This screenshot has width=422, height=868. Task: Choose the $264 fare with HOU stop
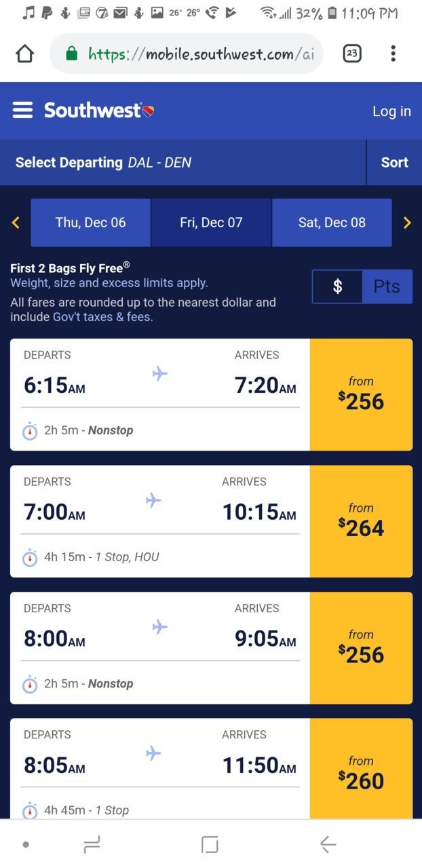coord(361,521)
